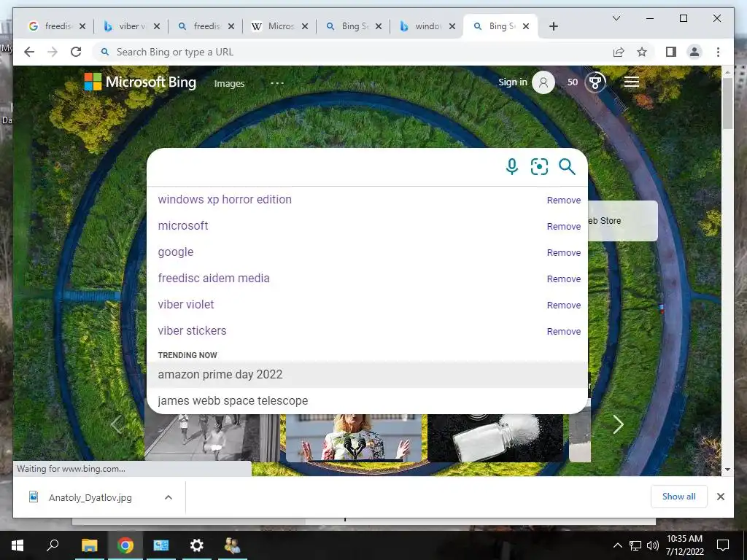Select trending 'amazon prime day 2022'
This screenshot has height=560, width=747.
tap(367, 374)
